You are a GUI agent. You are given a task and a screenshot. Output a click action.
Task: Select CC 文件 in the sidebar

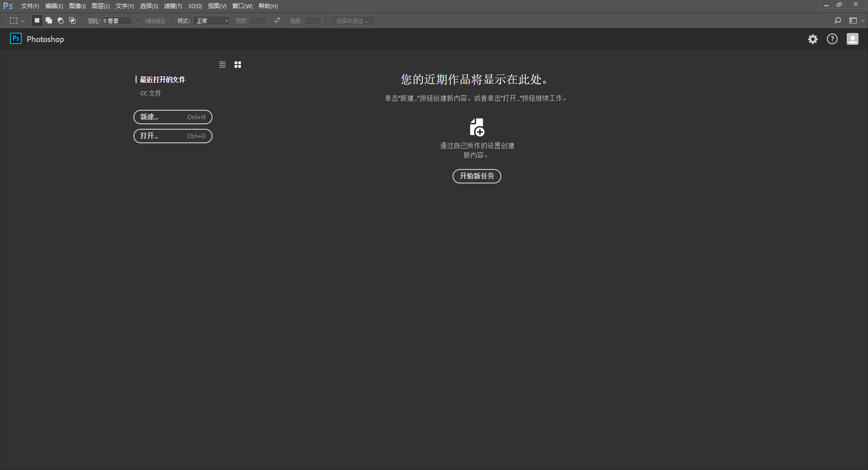coord(151,93)
